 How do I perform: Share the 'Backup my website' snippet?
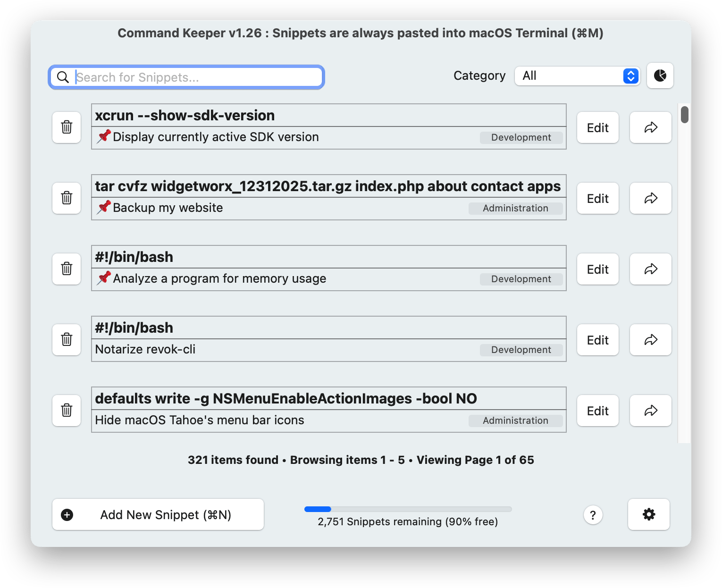[650, 198]
